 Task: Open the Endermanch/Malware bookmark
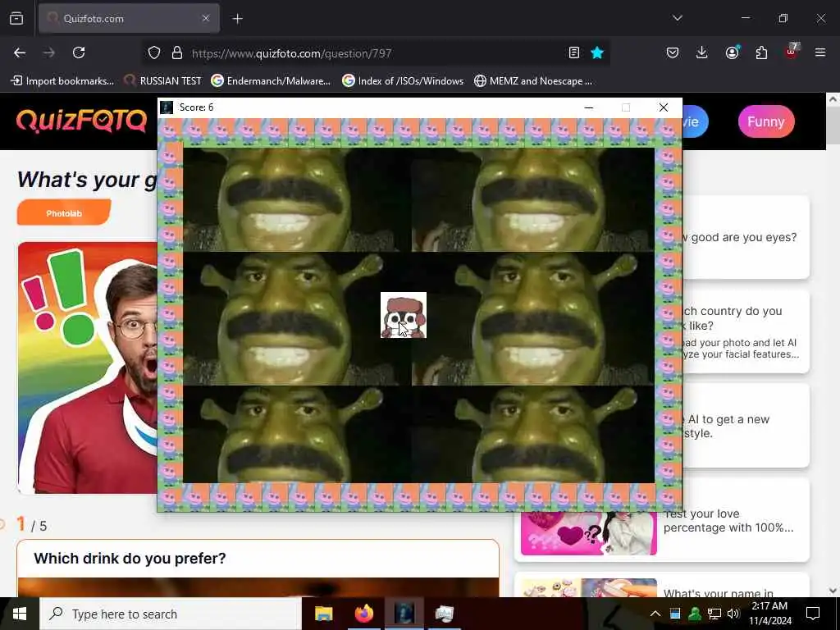271,81
